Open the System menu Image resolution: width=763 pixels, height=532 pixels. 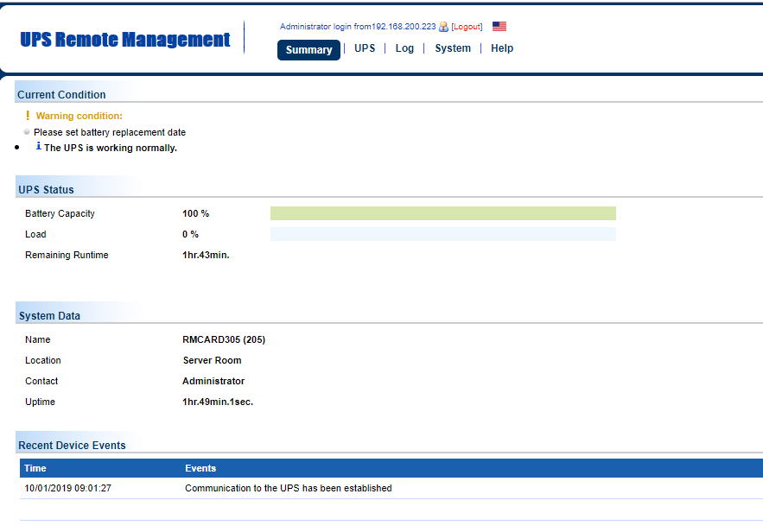coord(453,48)
